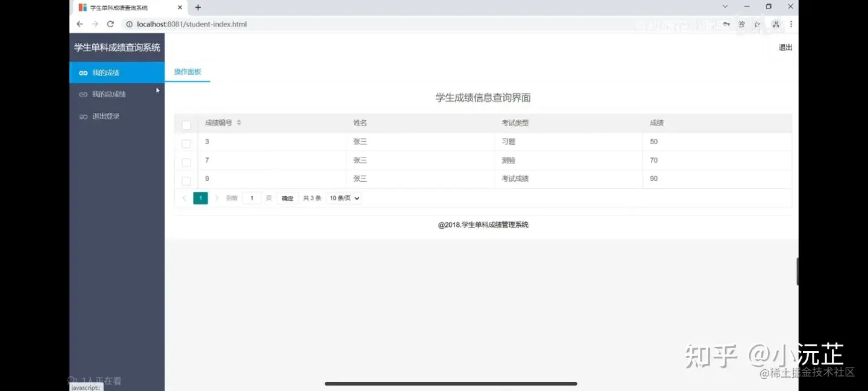Check the box for row with ID 3
The width and height of the screenshot is (868, 391).
pyautogui.click(x=186, y=144)
